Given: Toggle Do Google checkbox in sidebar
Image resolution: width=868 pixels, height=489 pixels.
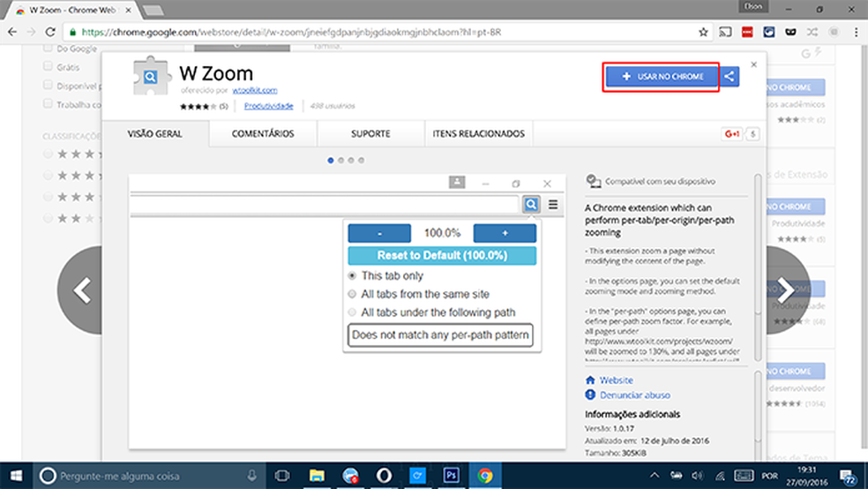Looking at the screenshot, I should pyautogui.click(x=48, y=49).
